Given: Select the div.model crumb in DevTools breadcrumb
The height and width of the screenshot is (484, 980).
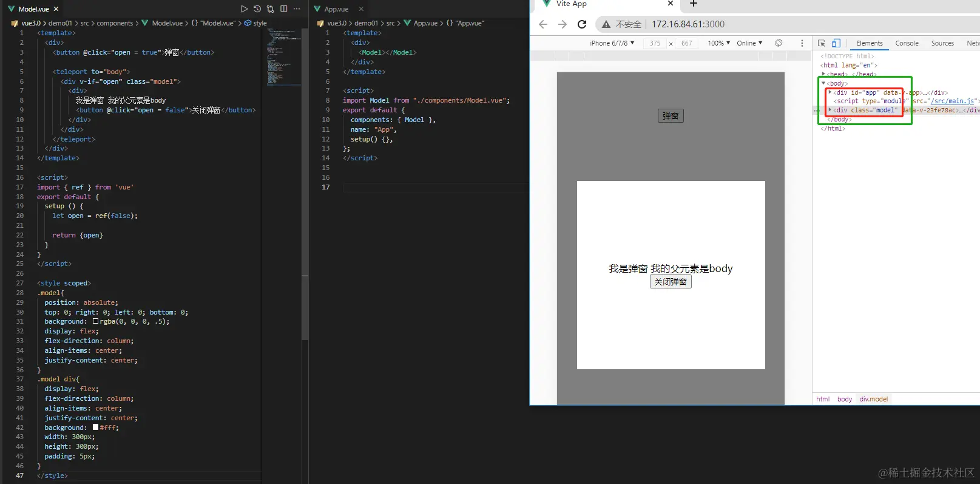Looking at the screenshot, I should pos(873,399).
